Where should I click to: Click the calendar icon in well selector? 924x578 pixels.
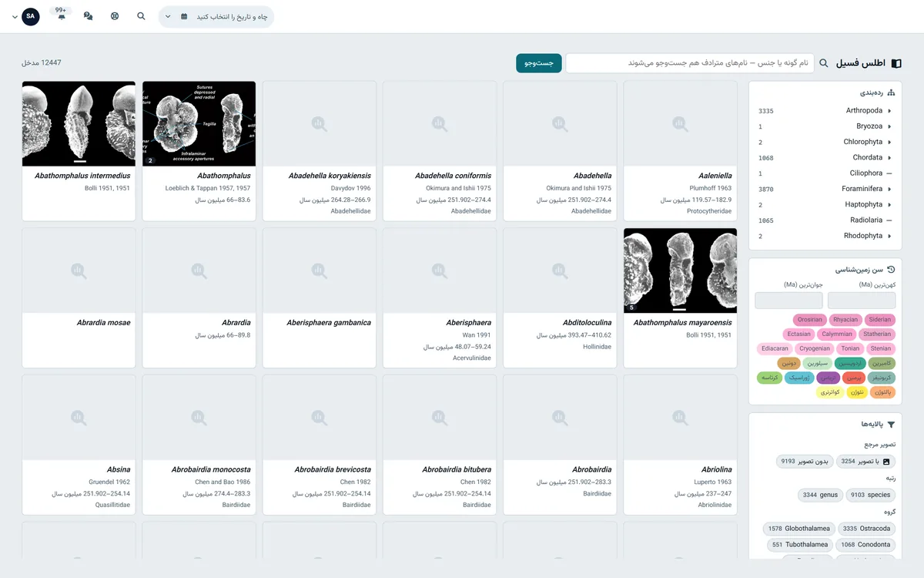coord(183,17)
